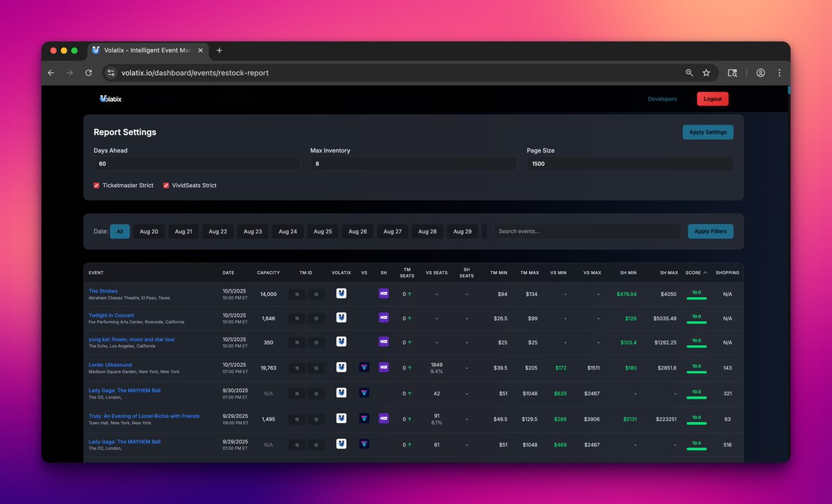Open The Strokes event link
This screenshot has width=832, height=504.
tap(103, 291)
